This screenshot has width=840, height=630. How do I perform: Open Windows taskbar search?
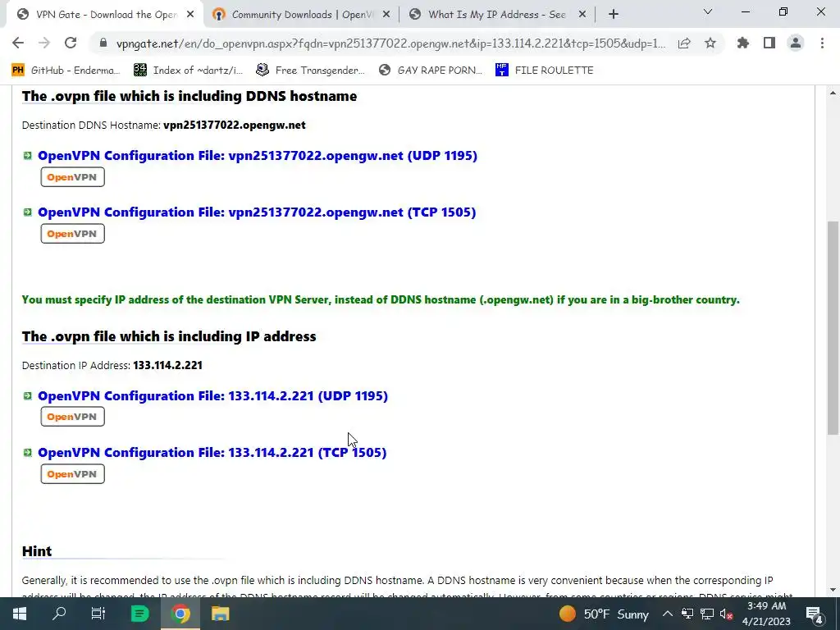(x=59, y=614)
